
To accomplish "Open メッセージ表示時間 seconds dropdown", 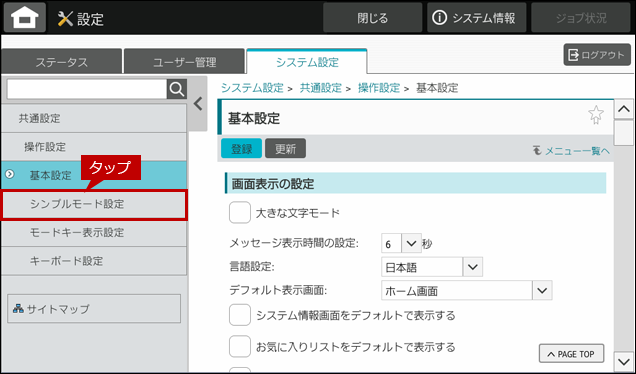I will pyautogui.click(x=401, y=243).
